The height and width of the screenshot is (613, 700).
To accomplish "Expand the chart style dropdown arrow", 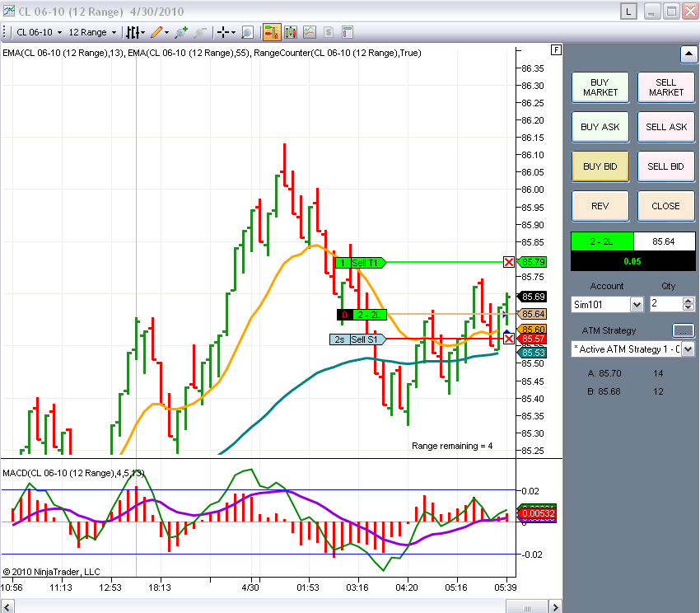I will click(142, 32).
